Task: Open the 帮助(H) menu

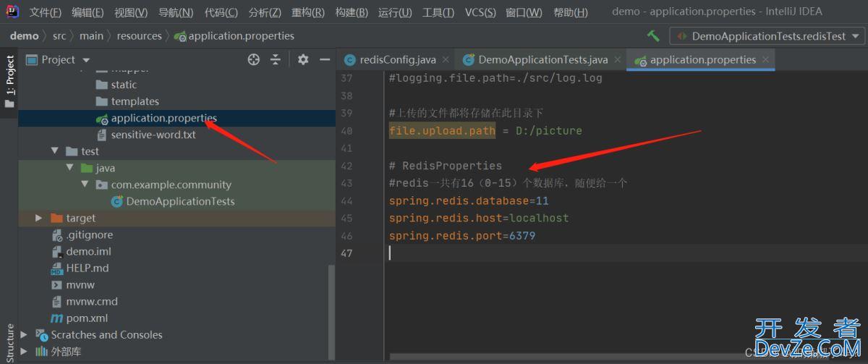Action: click(570, 12)
